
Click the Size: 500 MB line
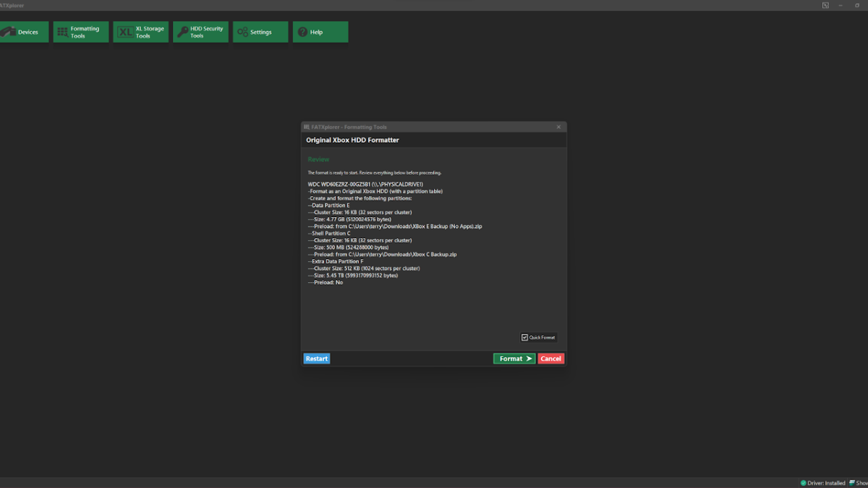click(346, 248)
